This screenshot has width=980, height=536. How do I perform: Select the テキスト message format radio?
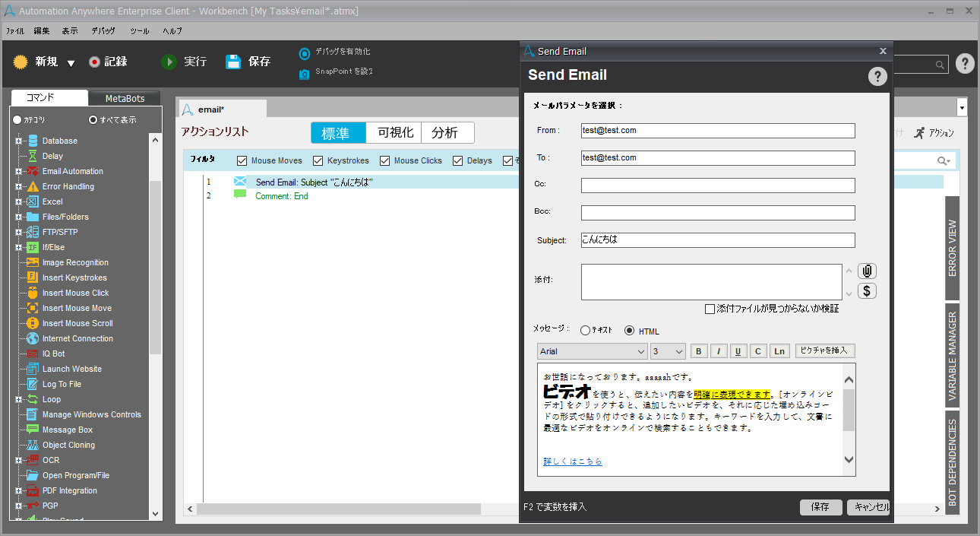pos(585,331)
